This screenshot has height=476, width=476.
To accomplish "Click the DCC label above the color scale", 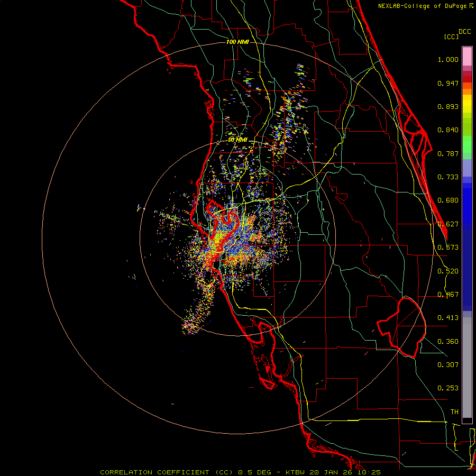I will click(464, 32).
